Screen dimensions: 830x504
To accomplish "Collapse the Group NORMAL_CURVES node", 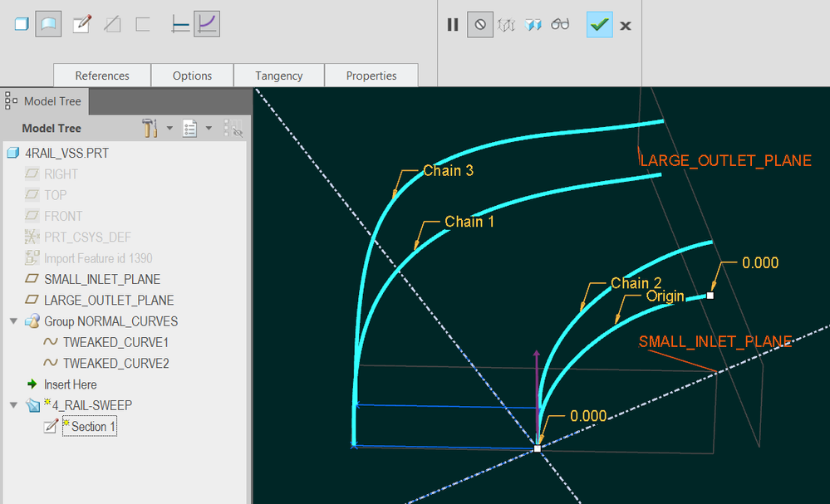I will (x=13, y=321).
